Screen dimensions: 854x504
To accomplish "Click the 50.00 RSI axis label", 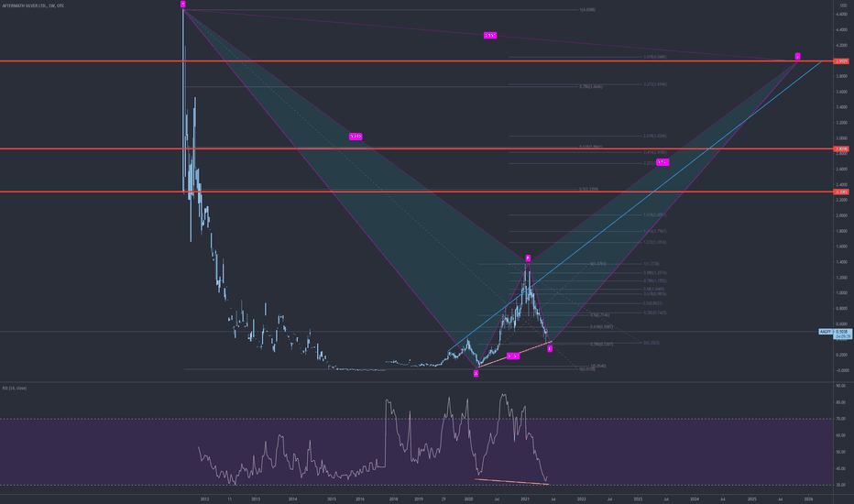I will 840,453.
